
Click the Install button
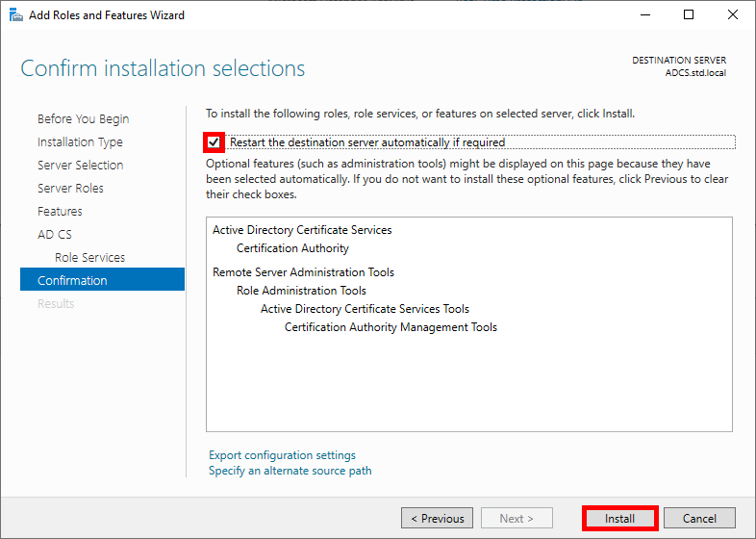(x=619, y=518)
